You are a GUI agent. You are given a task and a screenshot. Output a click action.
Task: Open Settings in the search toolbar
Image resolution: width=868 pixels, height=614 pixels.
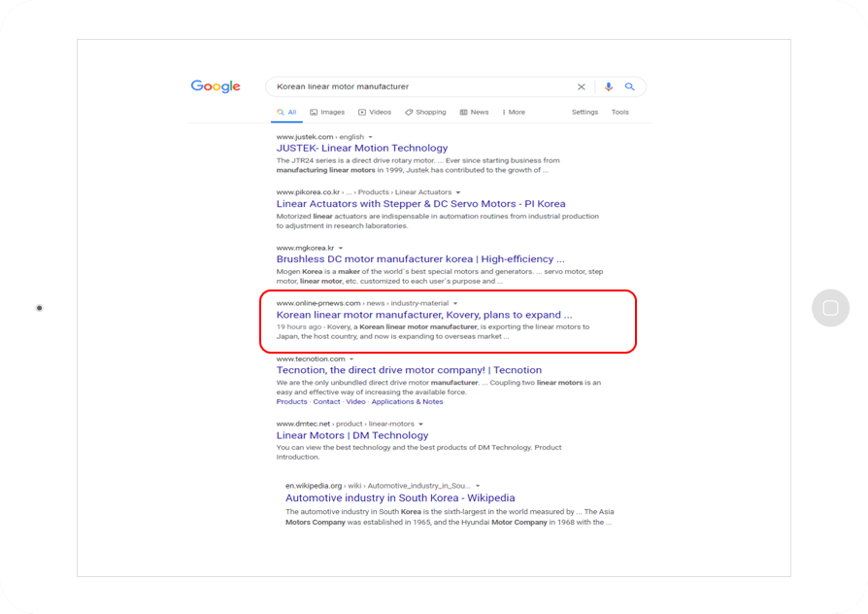tap(584, 112)
